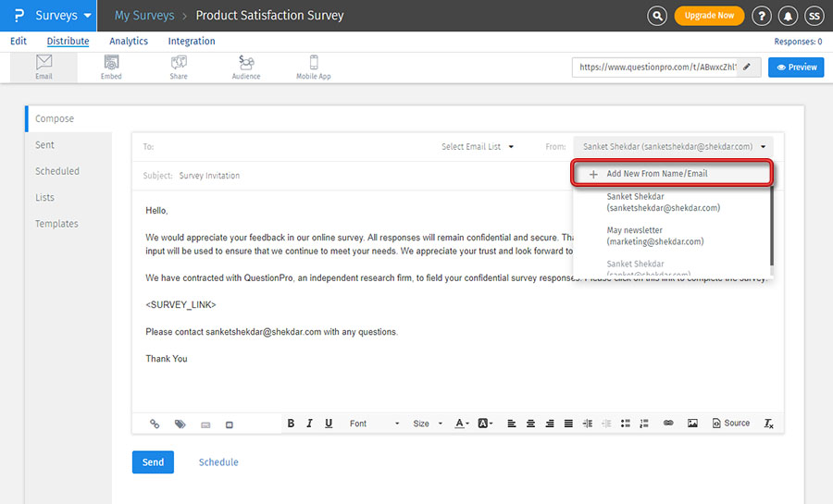Select the Embed distribution icon
Image resolution: width=833 pixels, height=504 pixels.
pyautogui.click(x=111, y=67)
